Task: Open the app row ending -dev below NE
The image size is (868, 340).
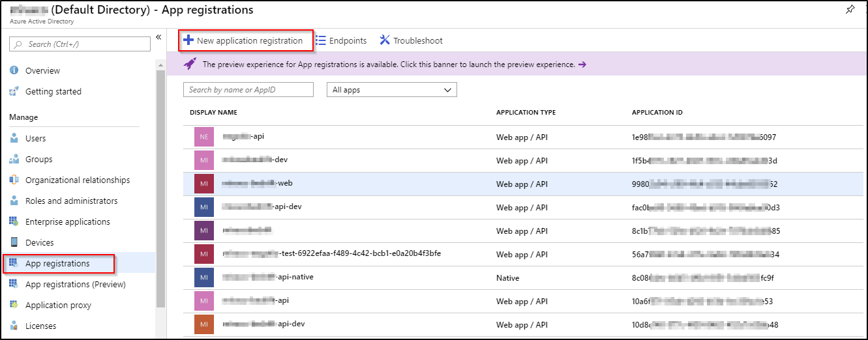Action: pos(523,160)
